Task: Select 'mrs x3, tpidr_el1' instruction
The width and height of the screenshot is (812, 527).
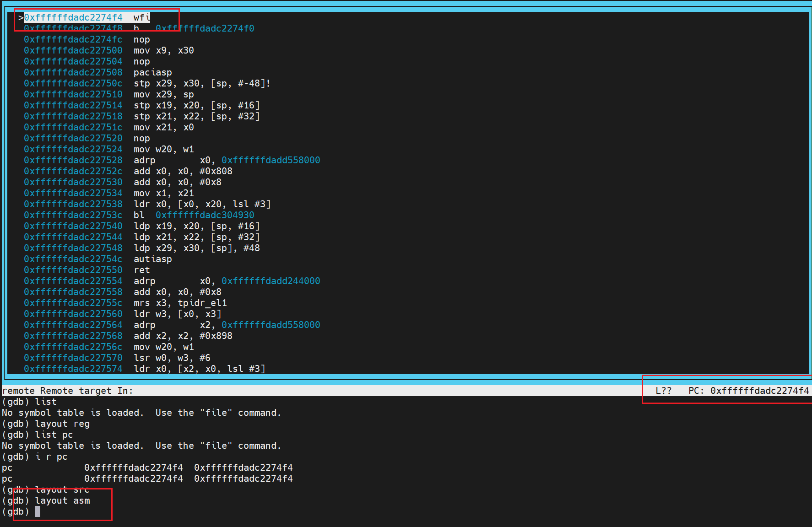Action: pos(180,303)
